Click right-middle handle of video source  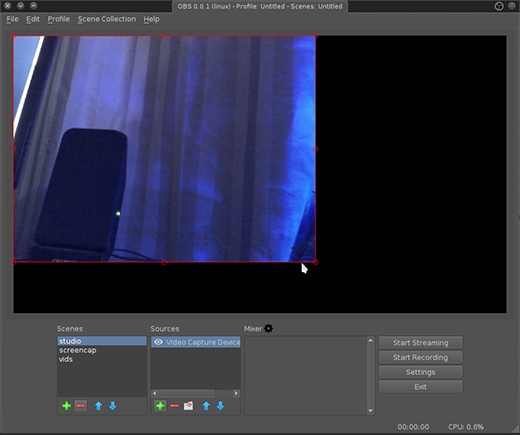(x=316, y=149)
